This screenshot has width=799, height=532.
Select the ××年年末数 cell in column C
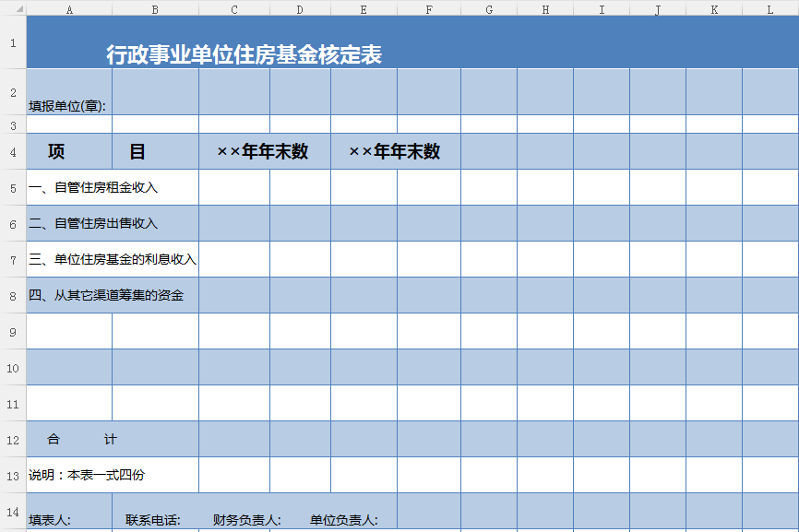click(x=263, y=152)
